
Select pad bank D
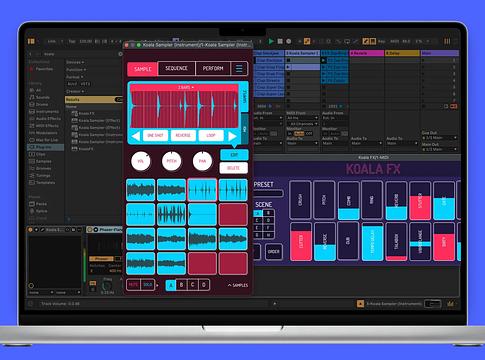[204, 285]
